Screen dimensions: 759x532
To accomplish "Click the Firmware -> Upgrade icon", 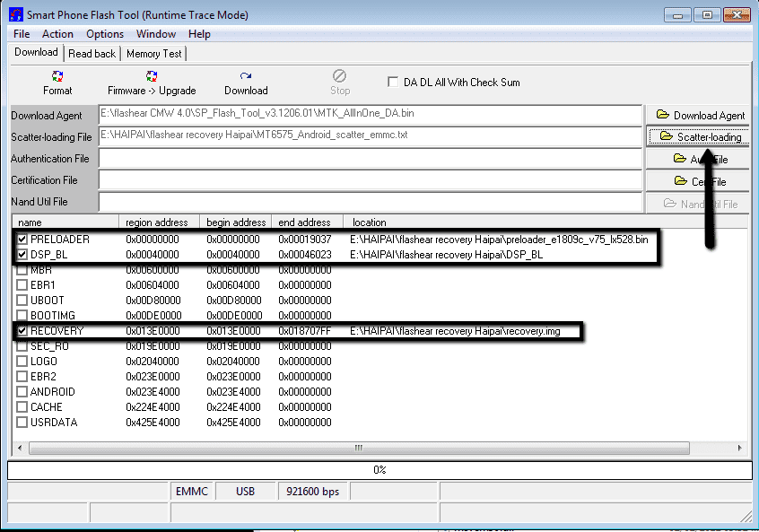I will 152,76.
